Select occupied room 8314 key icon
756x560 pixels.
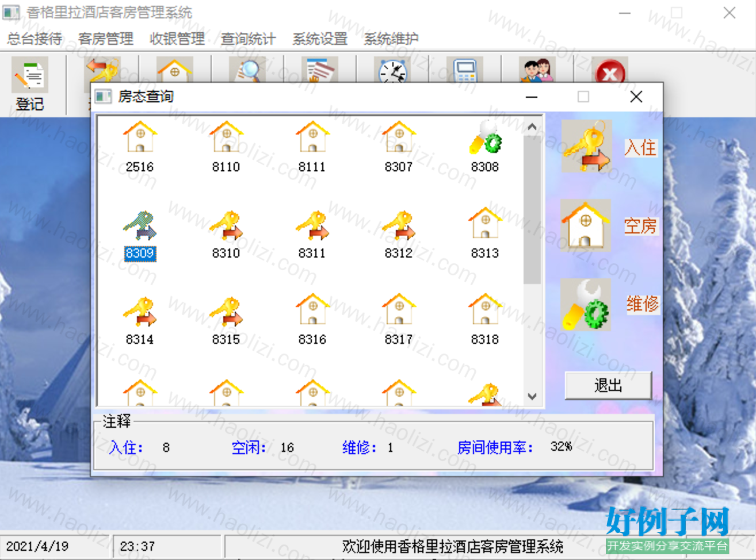140,312
